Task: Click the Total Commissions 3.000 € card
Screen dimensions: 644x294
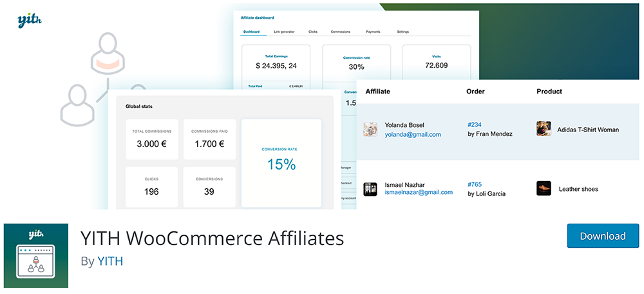Action: tap(152, 139)
